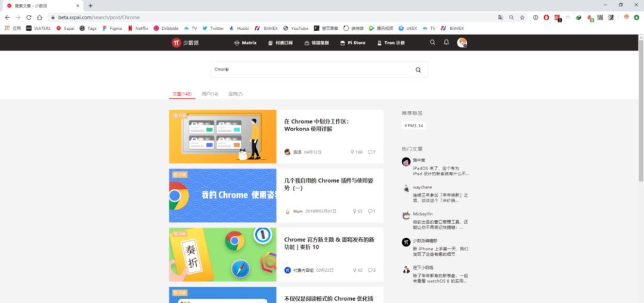This screenshot has width=644, height=303.
Task: Click the address bar URL beta.sspai.com
Action: 99,18
